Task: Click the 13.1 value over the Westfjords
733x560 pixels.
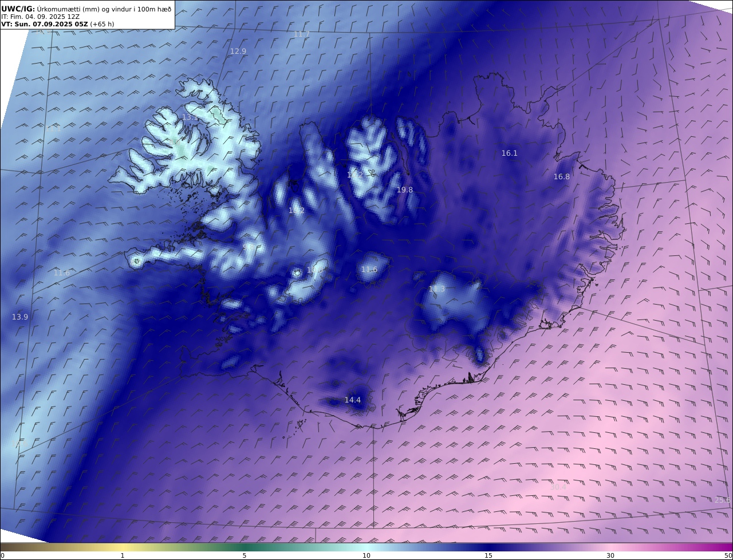Action: coord(190,117)
